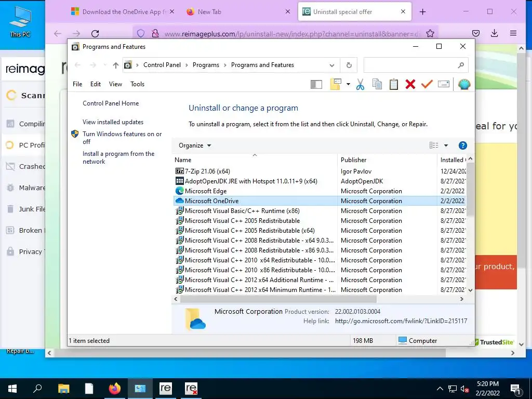The image size is (532, 399).
Task: Click the taskbar search magnifier
Action: tap(37, 389)
